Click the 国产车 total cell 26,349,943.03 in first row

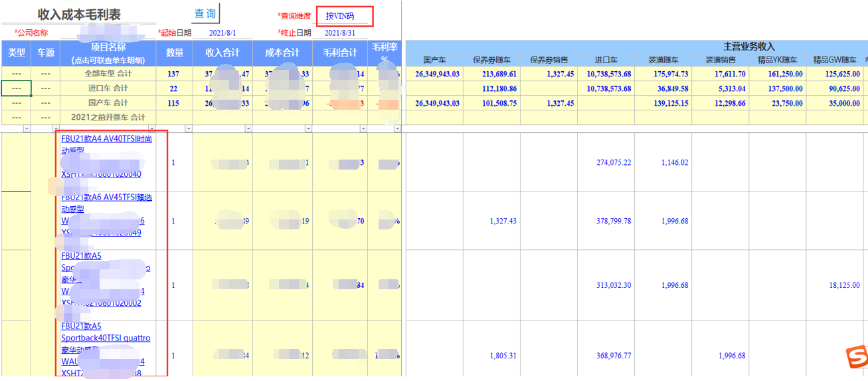tap(436, 74)
